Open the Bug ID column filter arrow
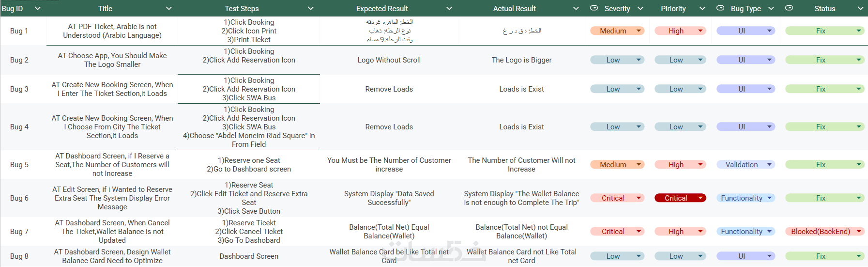This screenshot has height=267, width=868. [x=38, y=9]
